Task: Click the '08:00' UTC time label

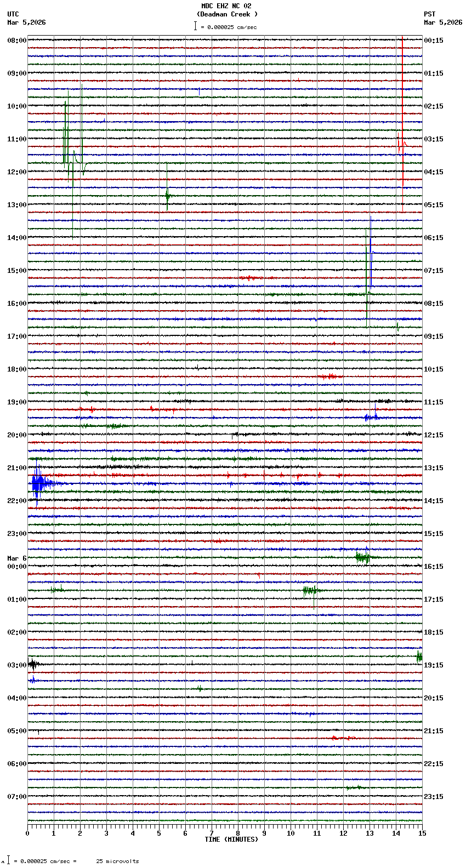Action: [17, 41]
